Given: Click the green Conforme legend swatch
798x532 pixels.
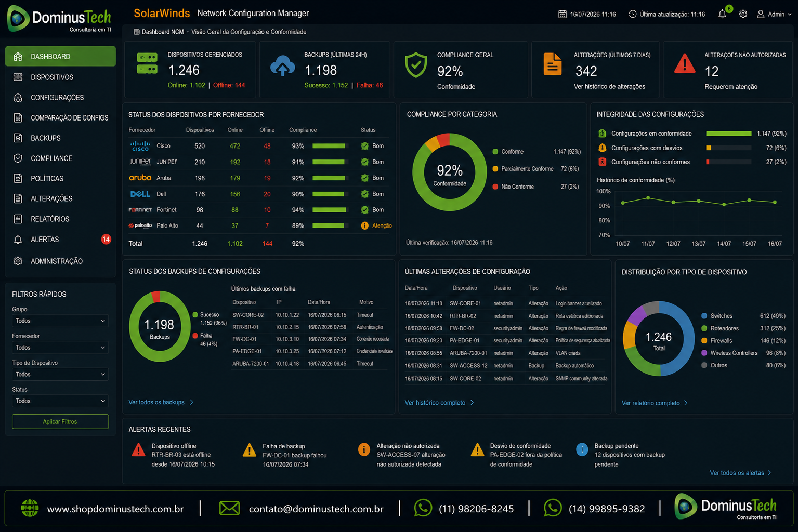Looking at the screenshot, I should tap(495, 152).
